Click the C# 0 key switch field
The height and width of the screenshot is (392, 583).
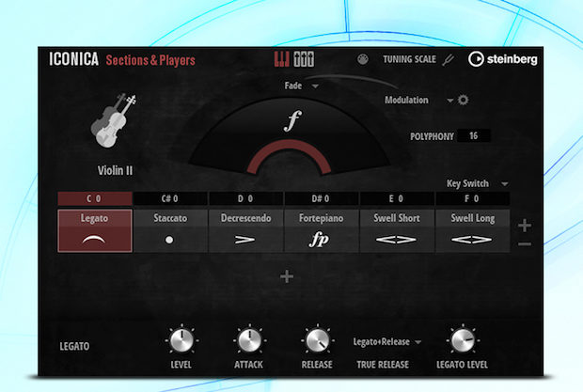click(170, 198)
